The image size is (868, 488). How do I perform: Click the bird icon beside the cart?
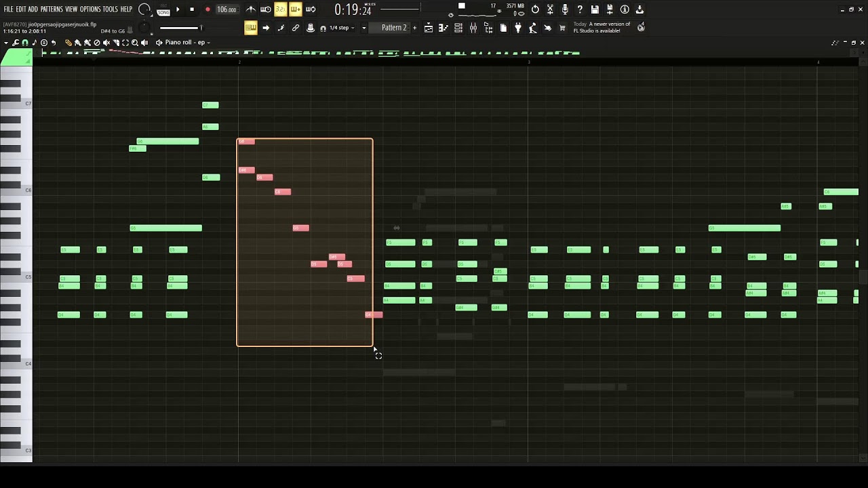pyautogui.click(x=548, y=28)
